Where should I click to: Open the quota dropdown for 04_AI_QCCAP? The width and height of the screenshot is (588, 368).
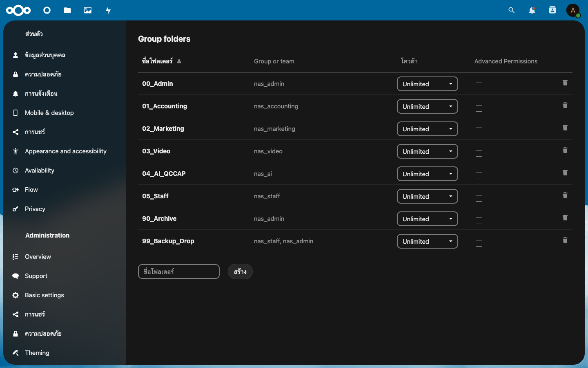coord(428,174)
